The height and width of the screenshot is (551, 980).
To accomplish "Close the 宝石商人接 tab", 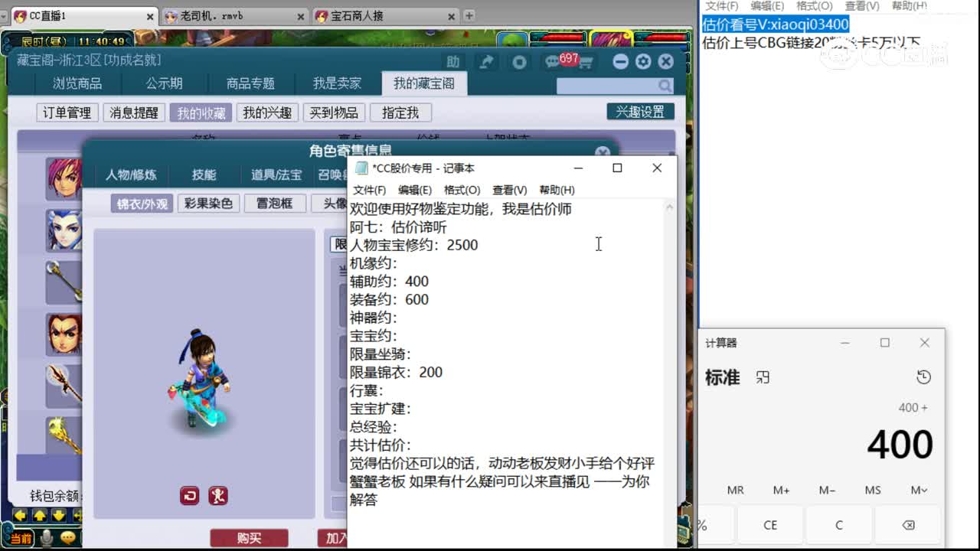I will tap(451, 15).
